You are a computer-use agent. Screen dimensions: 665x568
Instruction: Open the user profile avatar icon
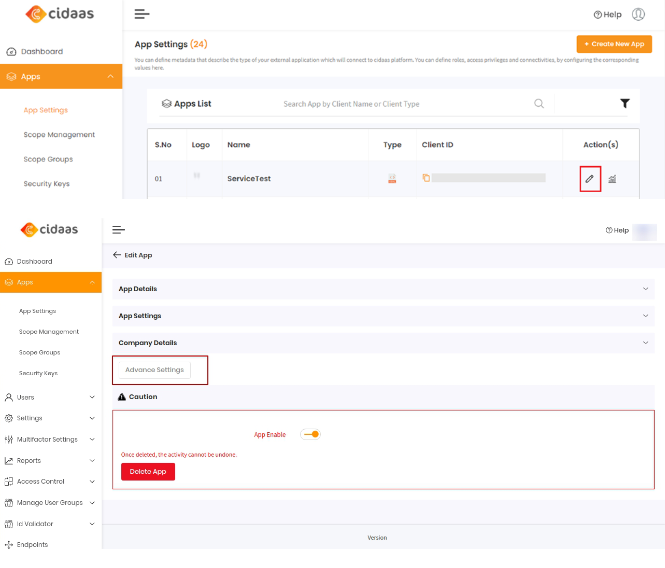pos(638,14)
